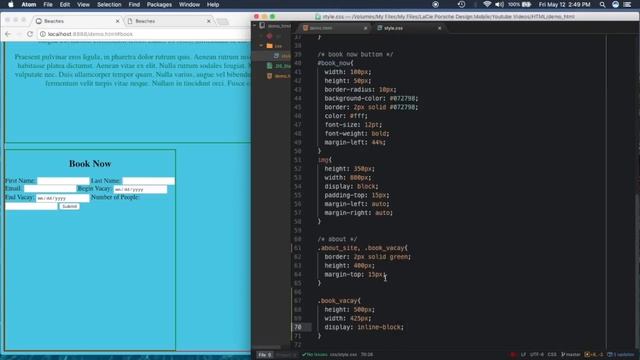Open the File menu
This screenshot has height=360, width=640.
pos(48,4)
